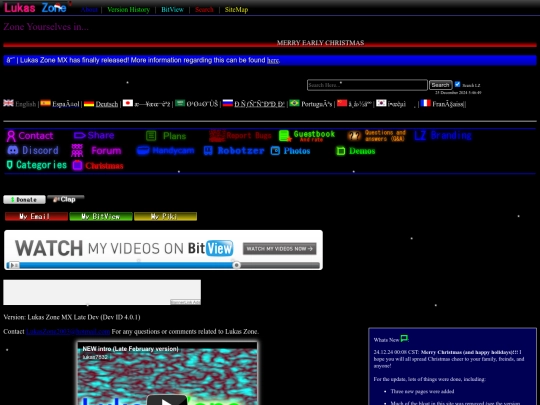This screenshot has width=540, height=405.
Task: Click the Donate button
Action: [x=24, y=199]
